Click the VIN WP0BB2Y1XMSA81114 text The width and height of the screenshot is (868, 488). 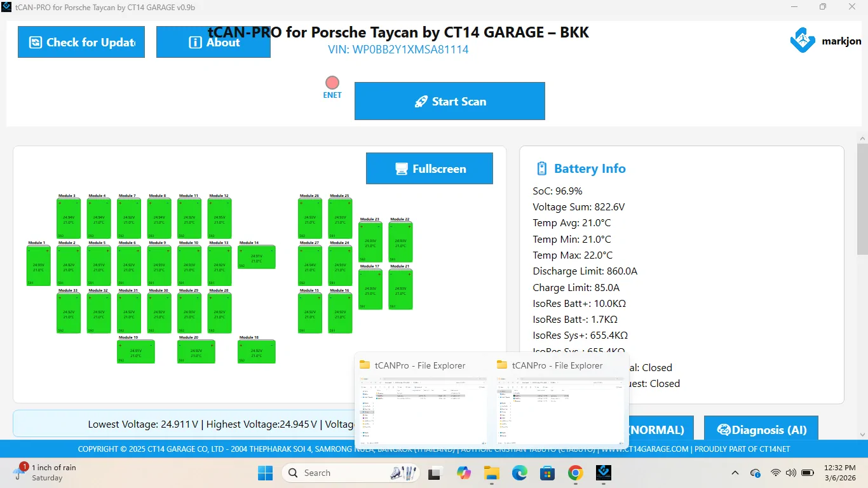coord(398,50)
